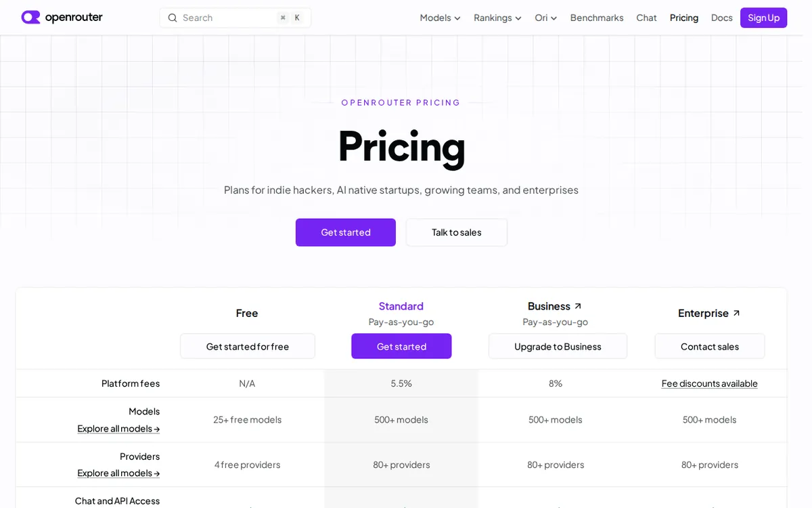Open the Benchmarks page
The image size is (812, 508).
597,18
